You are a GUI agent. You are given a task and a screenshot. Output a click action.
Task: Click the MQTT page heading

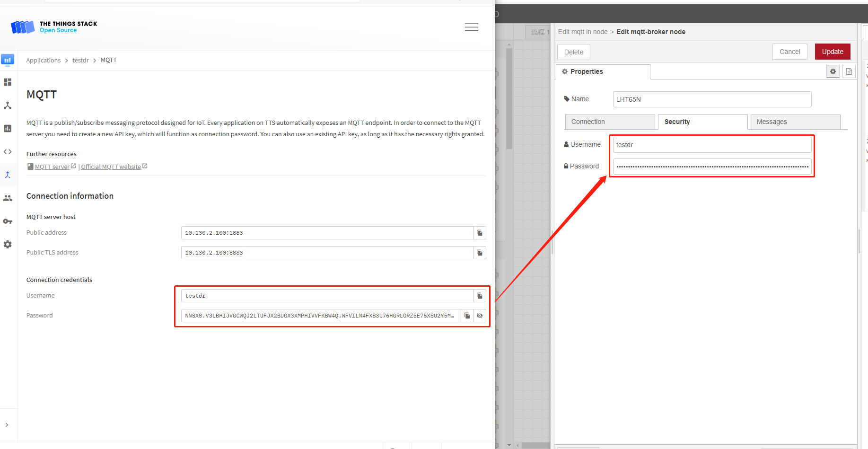[x=42, y=95]
